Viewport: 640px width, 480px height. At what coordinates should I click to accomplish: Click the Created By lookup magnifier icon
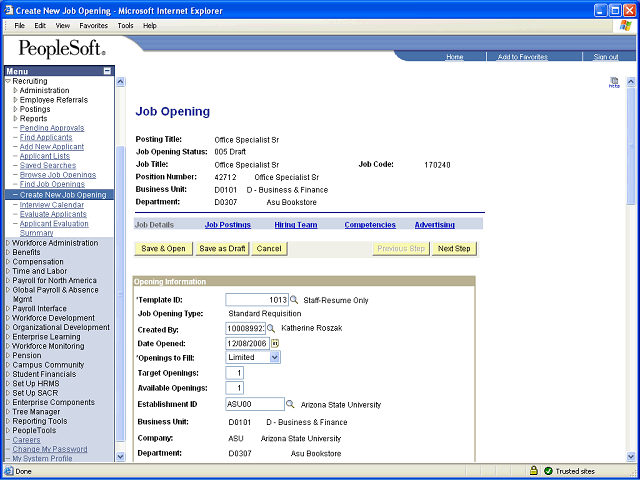pos(271,329)
